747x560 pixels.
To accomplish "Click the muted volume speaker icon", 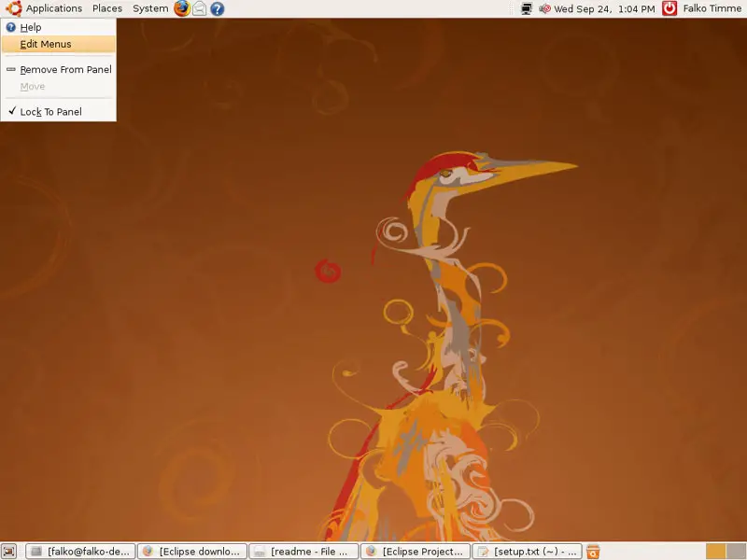I will tap(544, 8).
